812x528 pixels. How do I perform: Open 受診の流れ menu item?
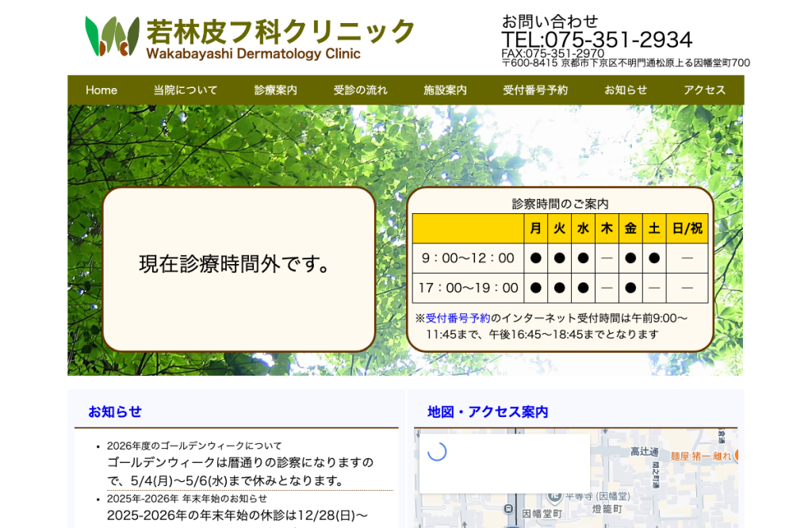[x=361, y=90]
